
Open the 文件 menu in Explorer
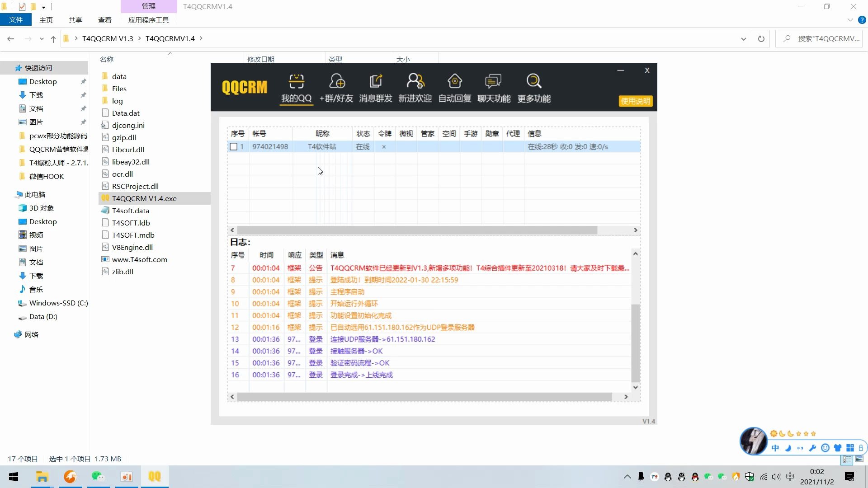(x=16, y=20)
